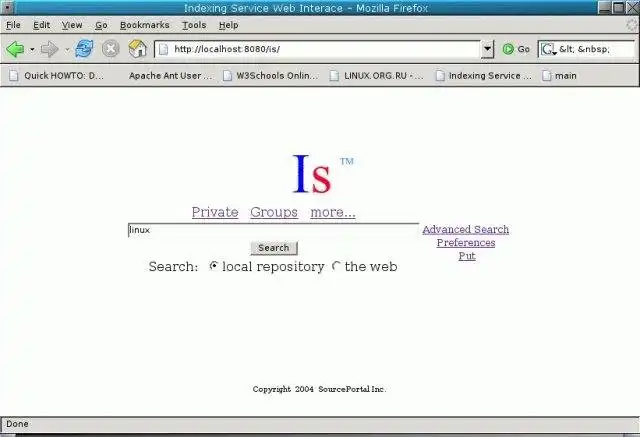The image size is (640, 437).
Task: Open the Back button history dropdown arrow
Action: pyautogui.click(x=32, y=50)
